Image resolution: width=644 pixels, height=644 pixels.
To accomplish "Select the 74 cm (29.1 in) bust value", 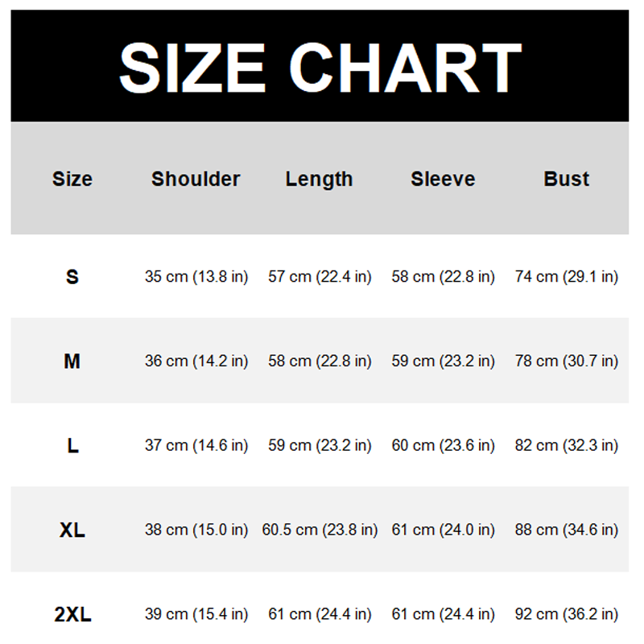I will 567,277.
